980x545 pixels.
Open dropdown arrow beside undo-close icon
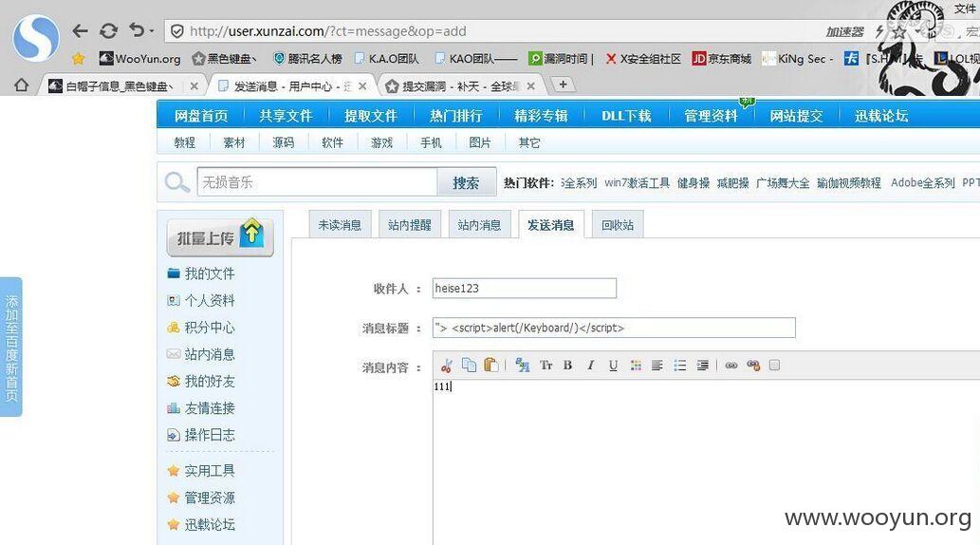(151, 30)
